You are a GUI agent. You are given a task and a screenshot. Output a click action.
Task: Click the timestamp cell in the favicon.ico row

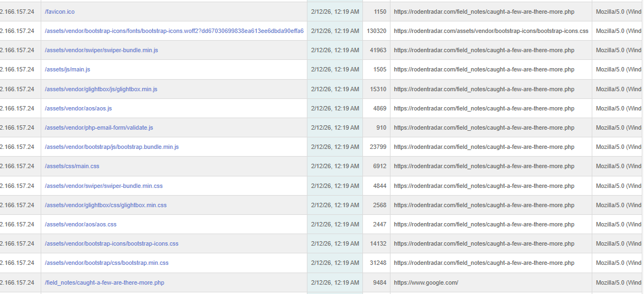(x=335, y=12)
